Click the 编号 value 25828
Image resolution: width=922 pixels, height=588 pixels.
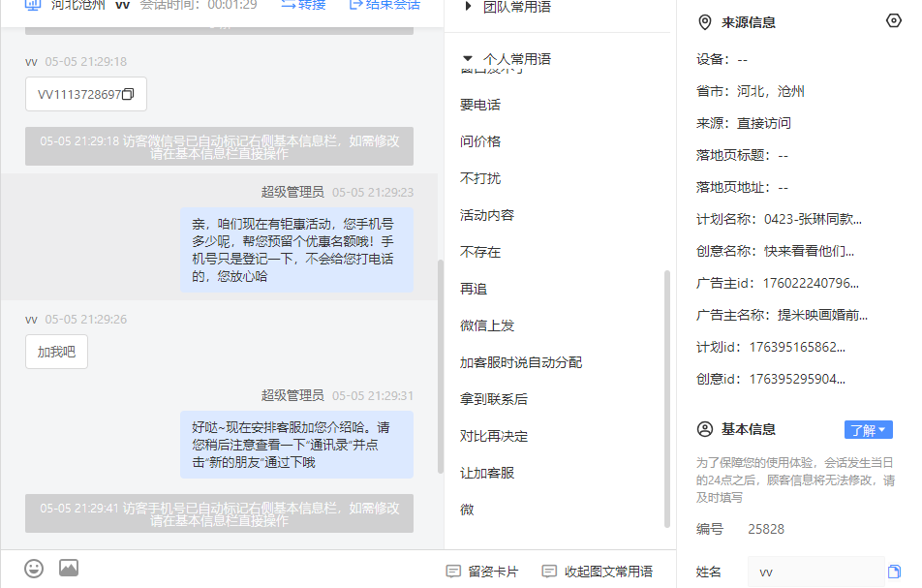coord(765,529)
